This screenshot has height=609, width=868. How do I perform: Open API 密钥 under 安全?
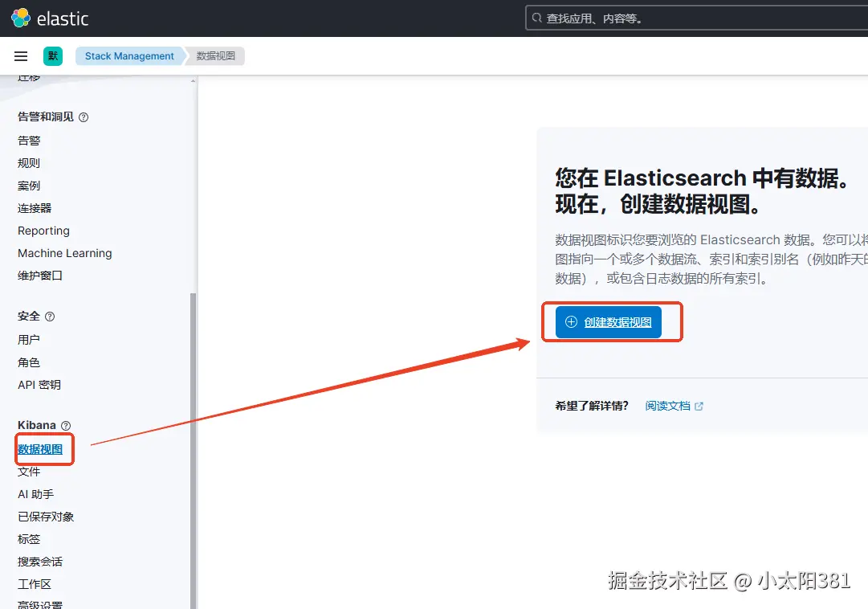click(x=39, y=385)
